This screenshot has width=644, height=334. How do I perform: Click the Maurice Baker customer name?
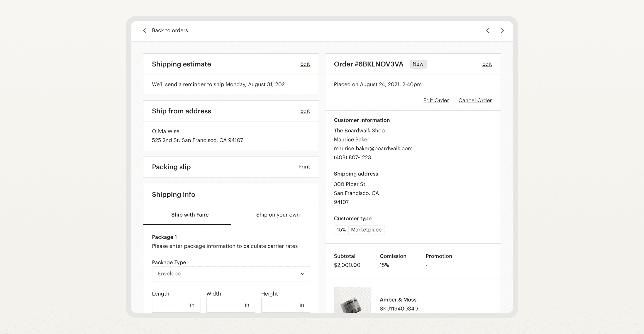[x=351, y=139]
